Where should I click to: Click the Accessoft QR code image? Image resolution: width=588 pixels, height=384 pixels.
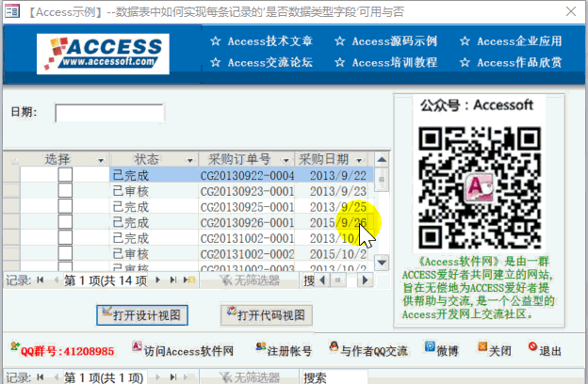(480, 187)
